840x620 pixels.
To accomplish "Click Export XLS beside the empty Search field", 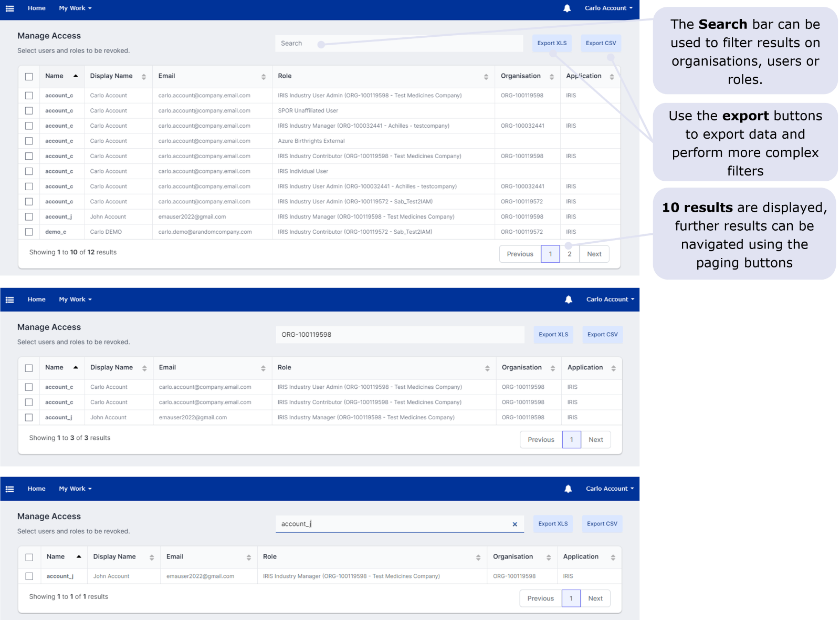I will coord(552,44).
